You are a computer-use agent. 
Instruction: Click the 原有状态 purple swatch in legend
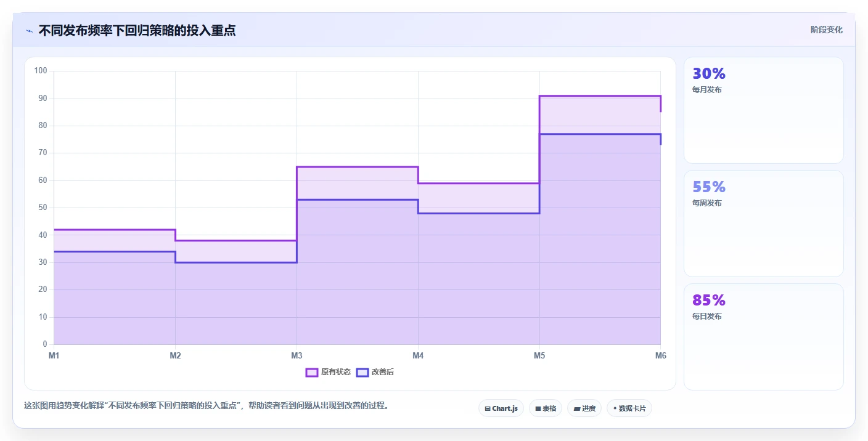(312, 372)
